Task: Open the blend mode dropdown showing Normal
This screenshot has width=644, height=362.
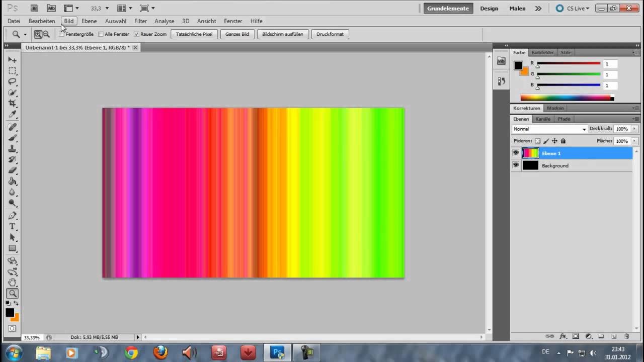Action: coord(549,129)
